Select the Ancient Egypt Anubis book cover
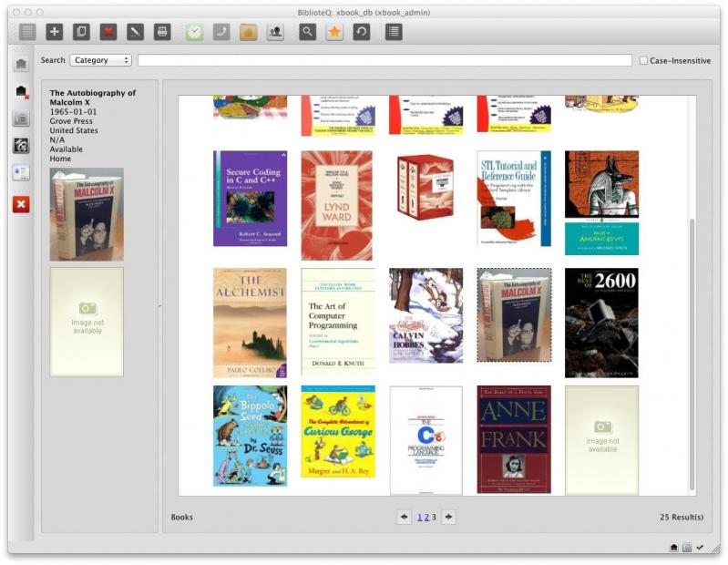728x565 pixels. pos(601,203)
